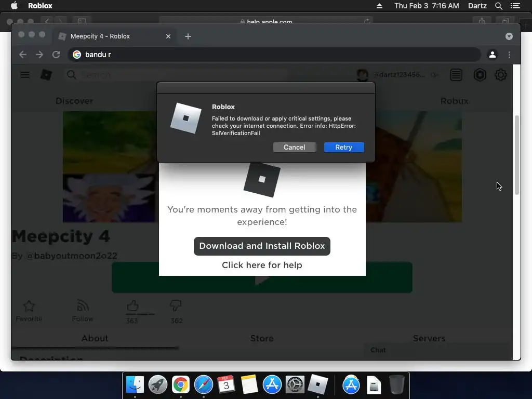The height and width of the screenshot is (399, 532).
Task: Open the Robux nav tab
Action: [x=454, y=101]
